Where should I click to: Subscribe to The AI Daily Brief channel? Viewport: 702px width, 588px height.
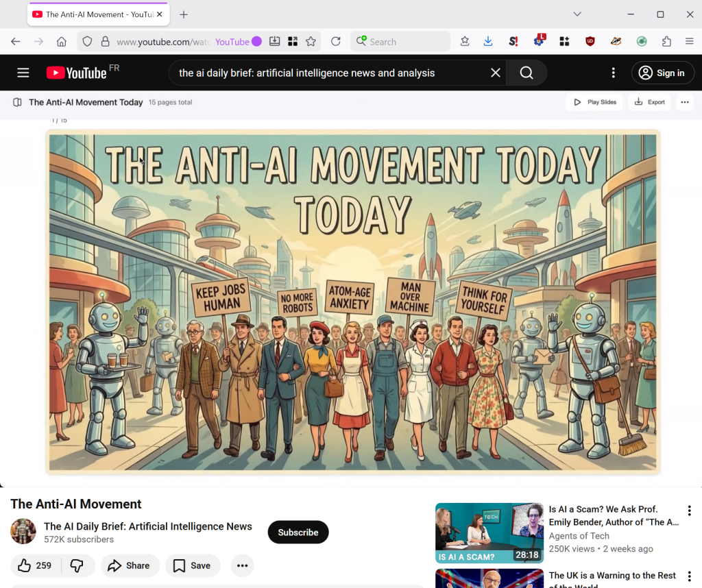[298, 532]
